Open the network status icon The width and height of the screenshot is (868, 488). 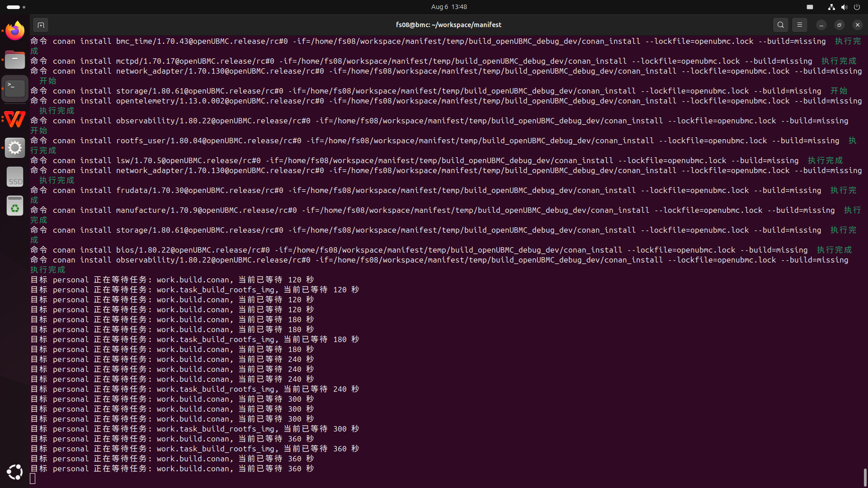(x=831, y=7)
